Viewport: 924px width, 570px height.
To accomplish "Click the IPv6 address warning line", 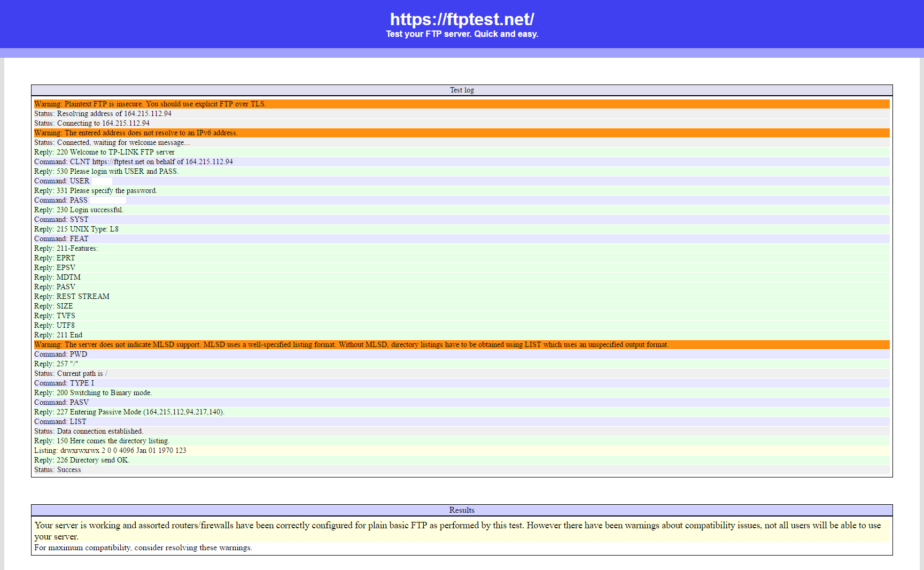I will pos(136,133).
